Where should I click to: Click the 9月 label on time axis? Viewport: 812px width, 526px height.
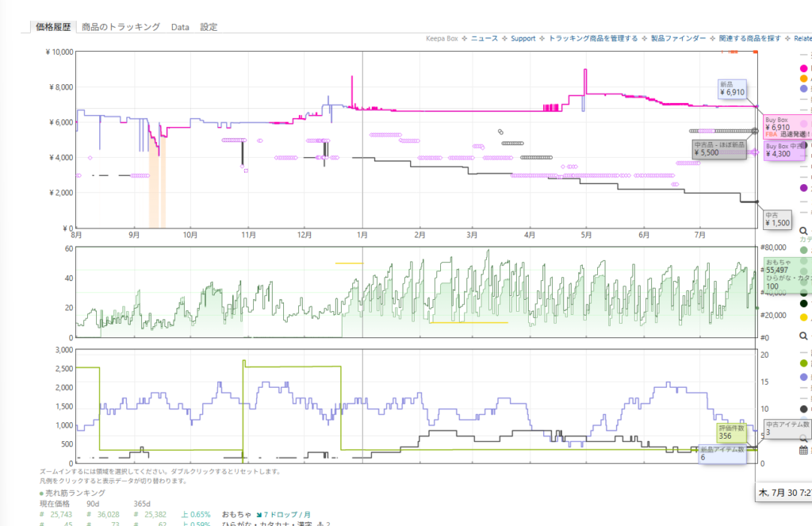click(x=134, y=235)
